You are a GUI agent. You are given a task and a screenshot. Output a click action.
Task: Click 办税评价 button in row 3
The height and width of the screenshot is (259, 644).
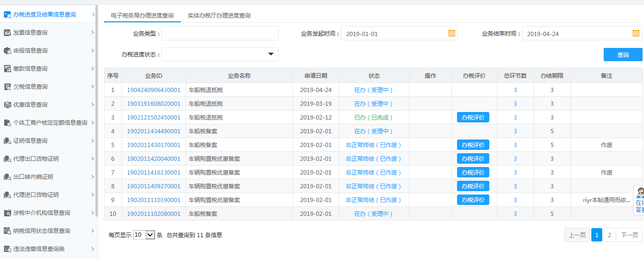[x=473, y=118]
